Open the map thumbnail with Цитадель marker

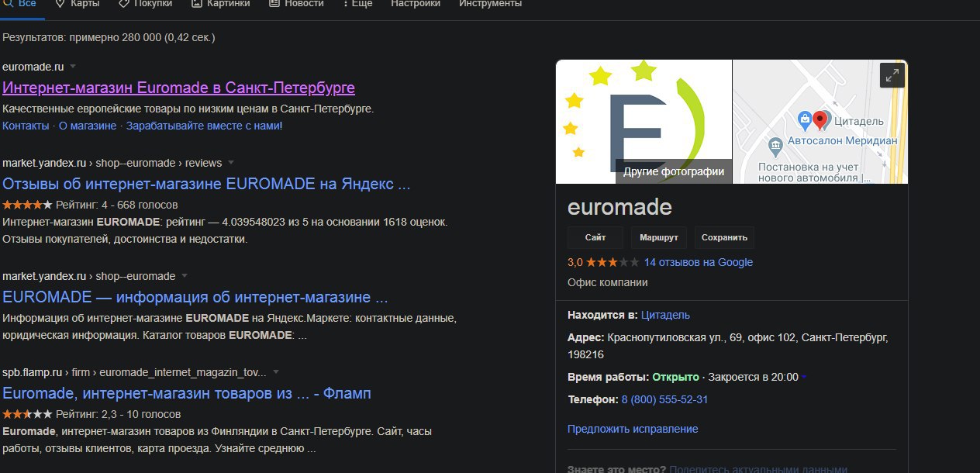tap(820, 121)
